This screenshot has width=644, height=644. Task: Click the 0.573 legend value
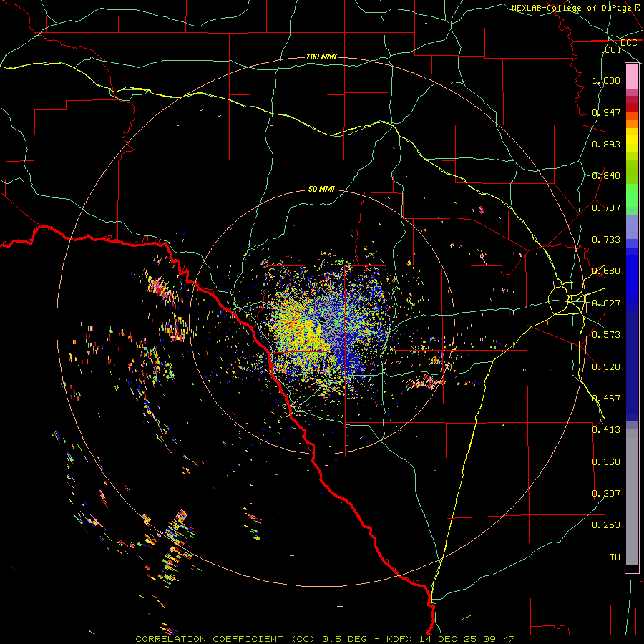click(606, 335)
